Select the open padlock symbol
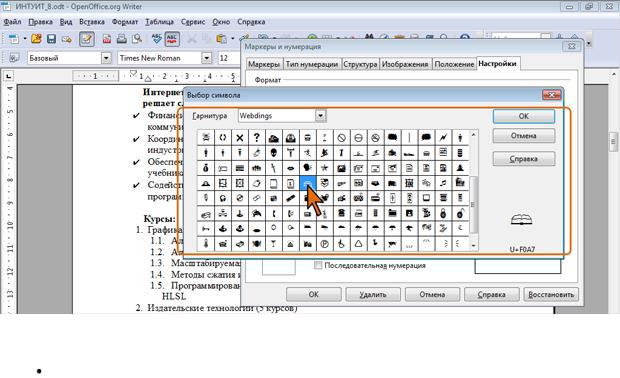The height and width of the screenshot is (378, 620). tap(460, 214)
